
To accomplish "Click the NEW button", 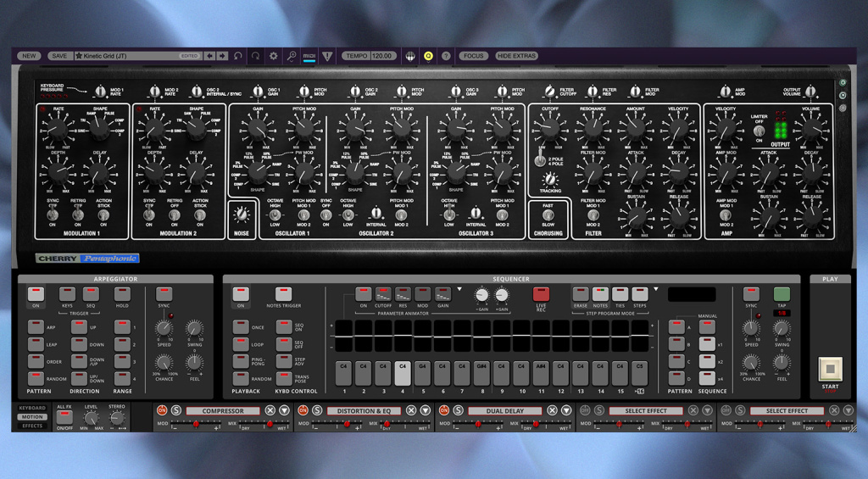I will 29,56.
